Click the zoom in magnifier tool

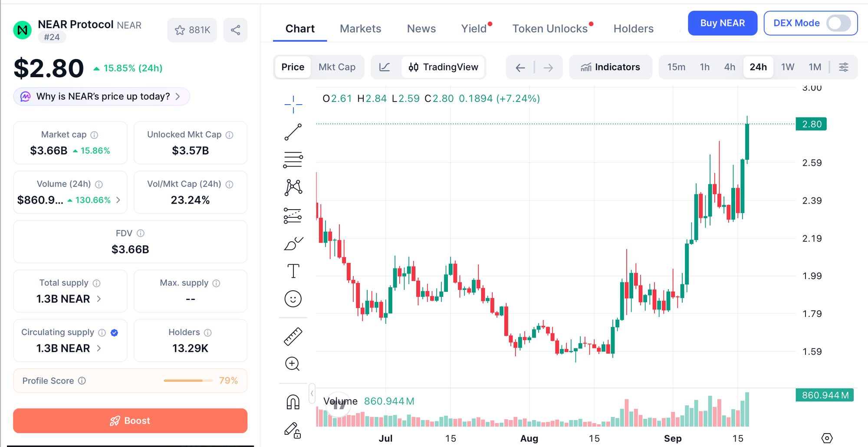pos(293,364)
